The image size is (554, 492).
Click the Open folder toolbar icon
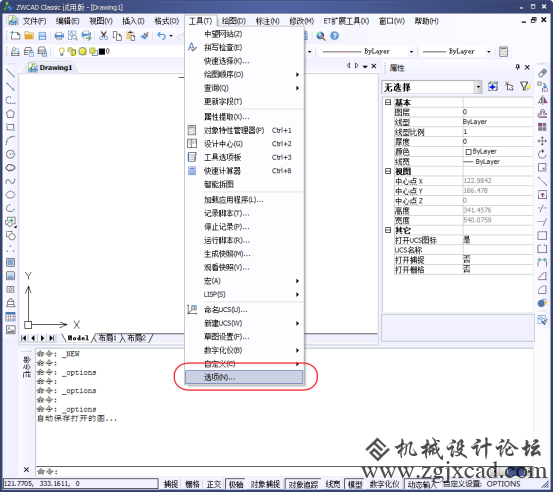click(x=29, y=36)
